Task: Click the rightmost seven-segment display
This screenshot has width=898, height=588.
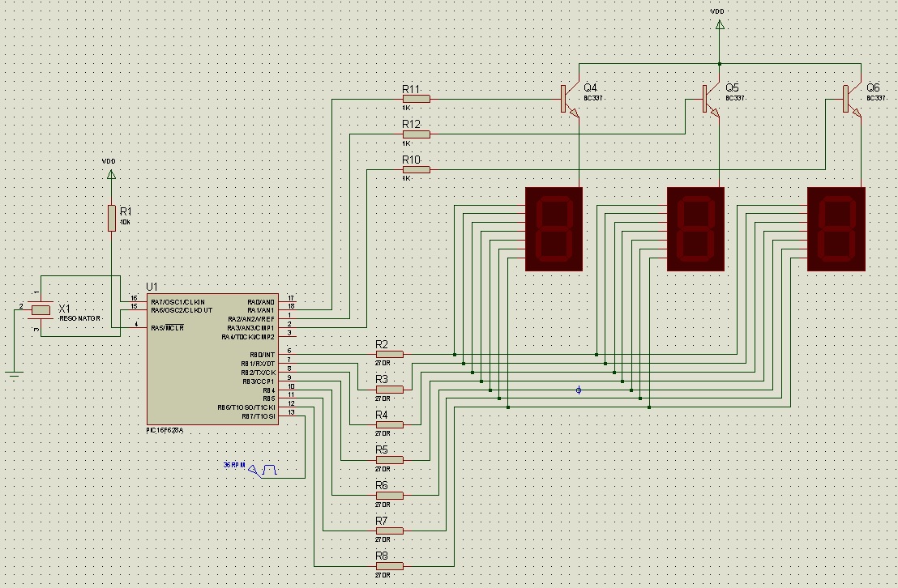Action: coord(836,229)
